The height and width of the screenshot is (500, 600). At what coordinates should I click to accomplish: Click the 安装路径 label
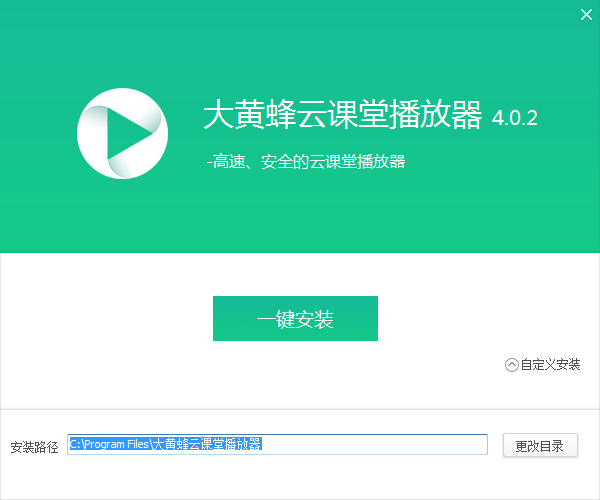[x=34, y=447]
